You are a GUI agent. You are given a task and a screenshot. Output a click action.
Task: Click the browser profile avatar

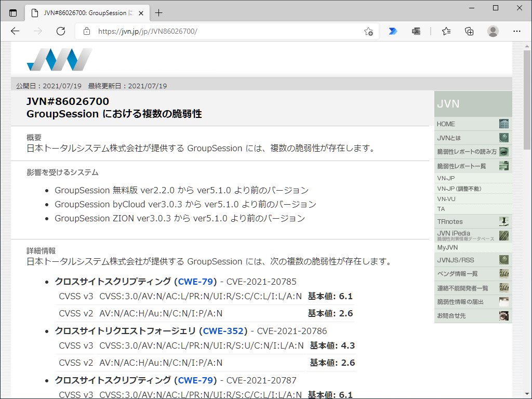(493, 31)
